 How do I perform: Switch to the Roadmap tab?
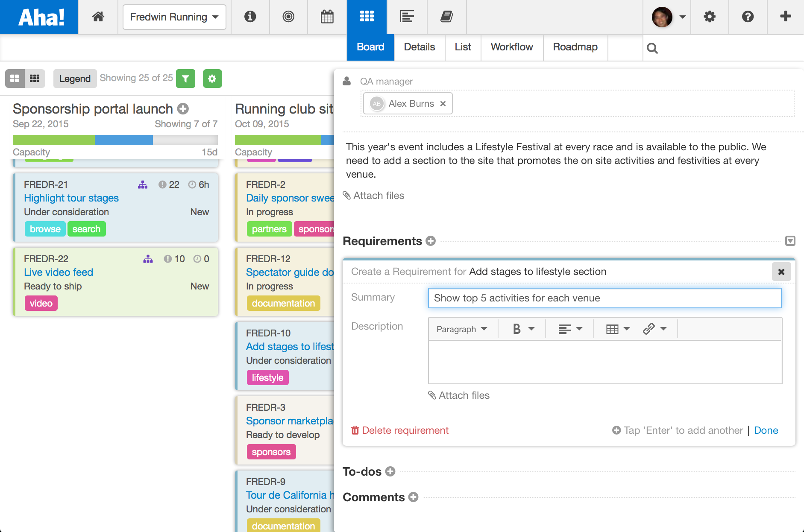click(x=575, y=47)
